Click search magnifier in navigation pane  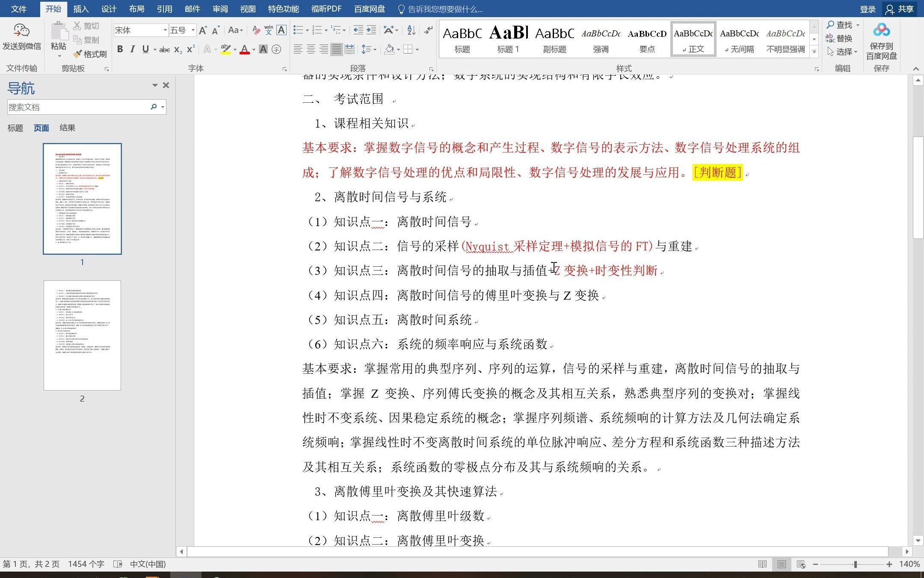click(x=154, y=107)
